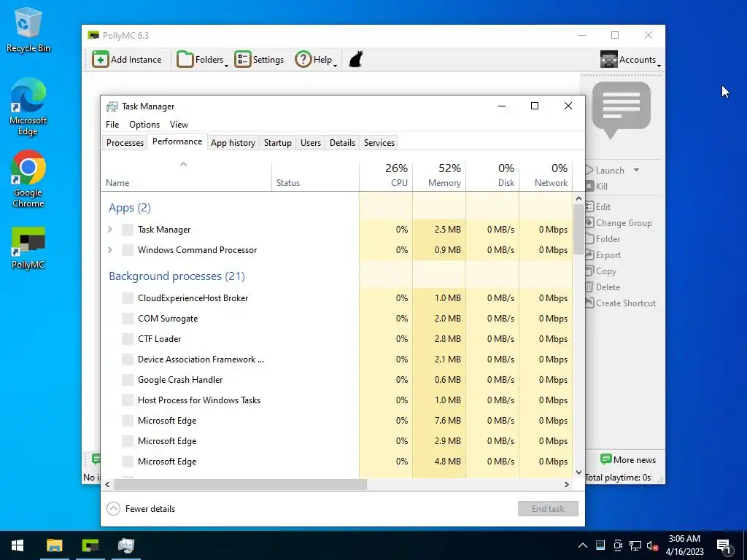The image size is (747, 560).
Task: Open the Windows Start menu
Action: (x=18, y=545)
